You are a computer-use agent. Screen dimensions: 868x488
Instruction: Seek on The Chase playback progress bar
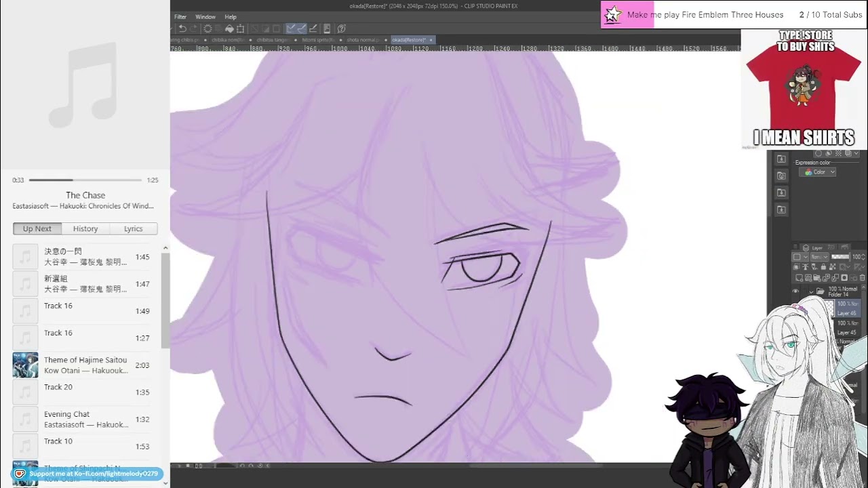pyautogui.click(x=85, y=180)
